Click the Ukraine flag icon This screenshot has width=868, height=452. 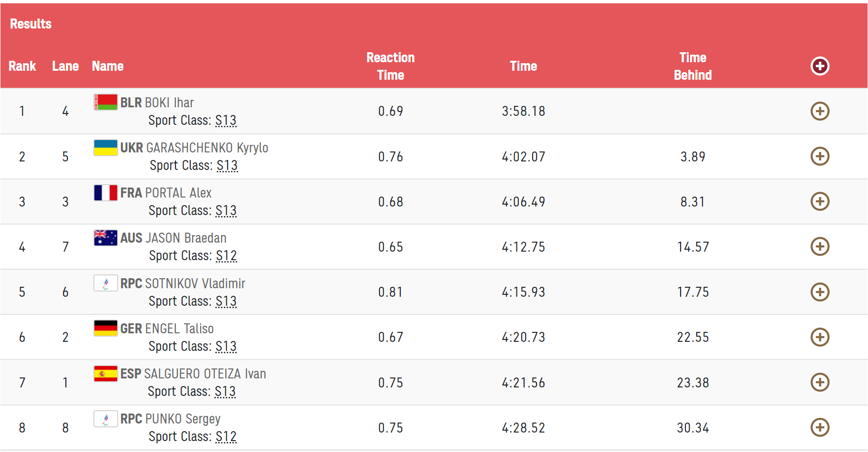coord(105,148)
